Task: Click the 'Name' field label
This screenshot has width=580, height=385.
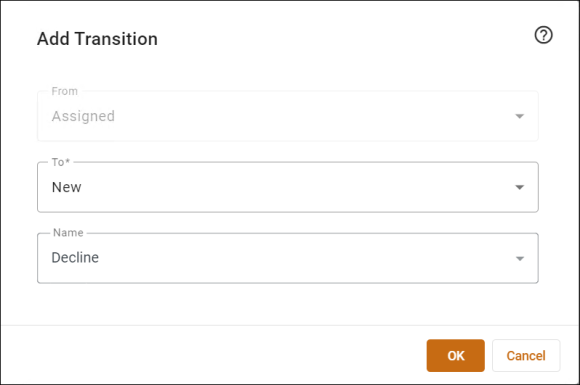Action: (x=68, y=233)
